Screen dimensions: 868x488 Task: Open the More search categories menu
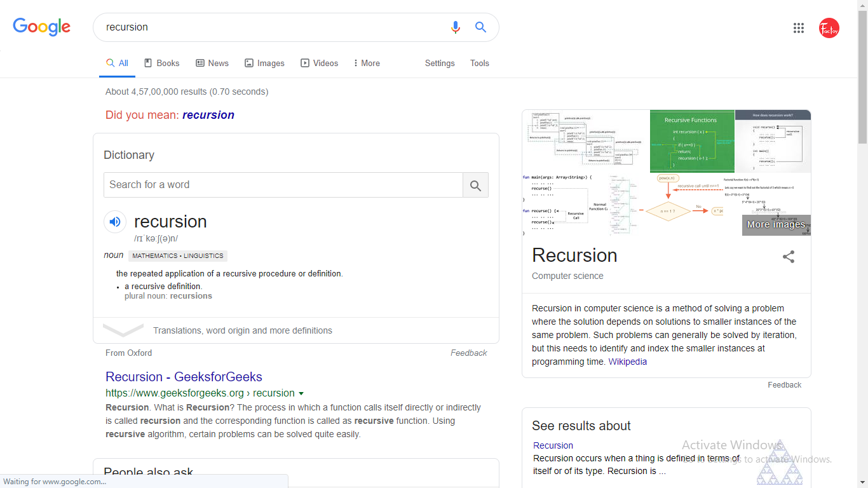[367, 64]
